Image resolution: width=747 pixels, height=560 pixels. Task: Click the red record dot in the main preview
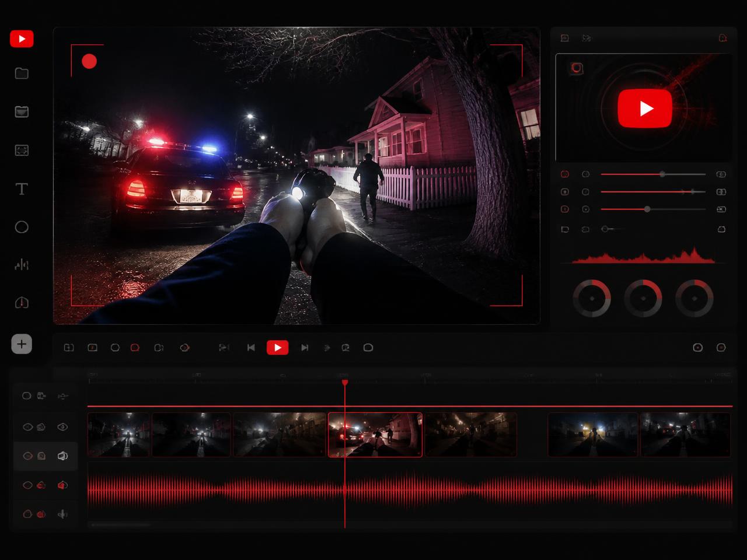[x=89, y=61]
